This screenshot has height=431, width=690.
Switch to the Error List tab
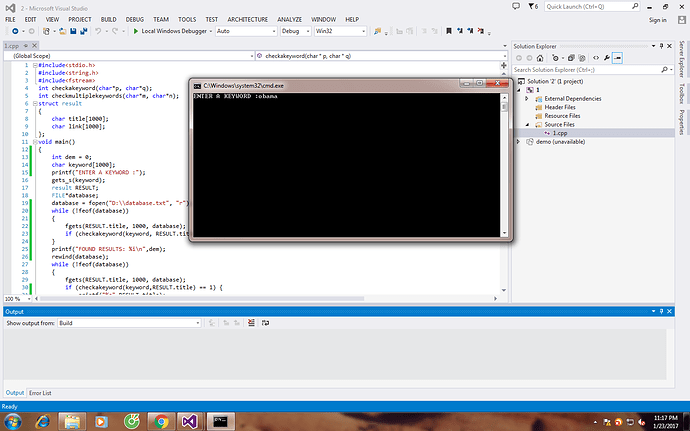click(41, 393)
